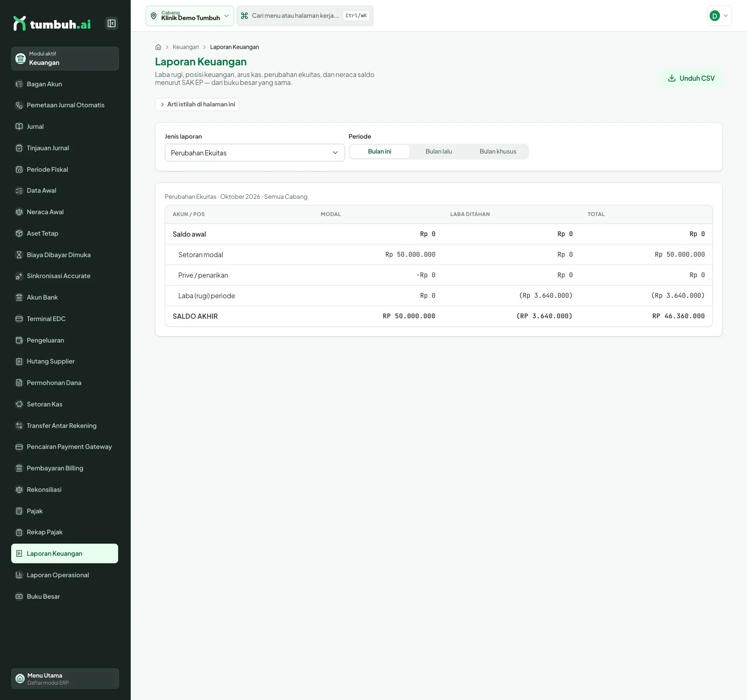The height and width of the screenshot is (700, 747).
Task: Open Neraca Awal in the sidebar
Action: (x=65, y=212)
